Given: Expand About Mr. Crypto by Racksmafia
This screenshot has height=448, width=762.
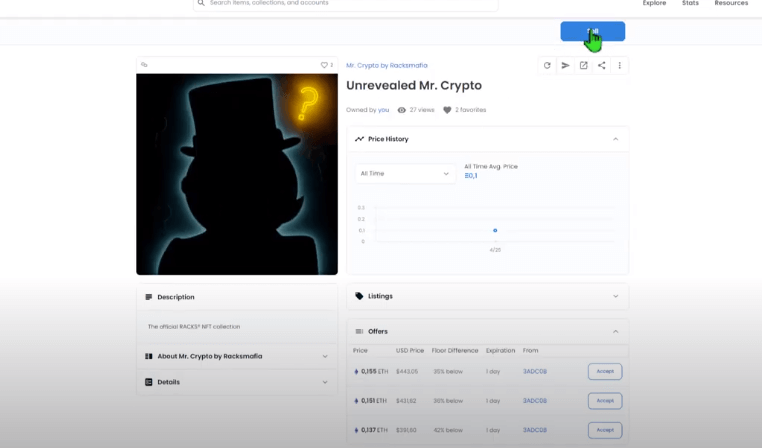Looking at the screenshot, I should 237,356.
